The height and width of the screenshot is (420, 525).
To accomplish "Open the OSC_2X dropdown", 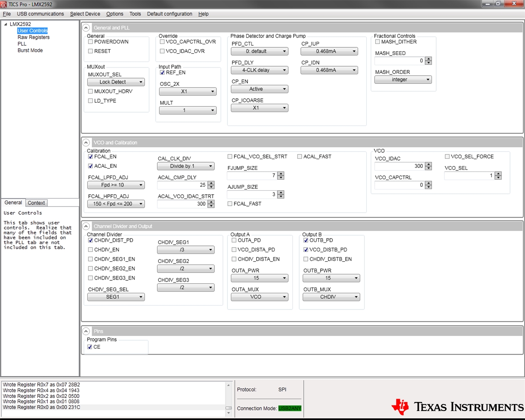I will click(188, 91).
